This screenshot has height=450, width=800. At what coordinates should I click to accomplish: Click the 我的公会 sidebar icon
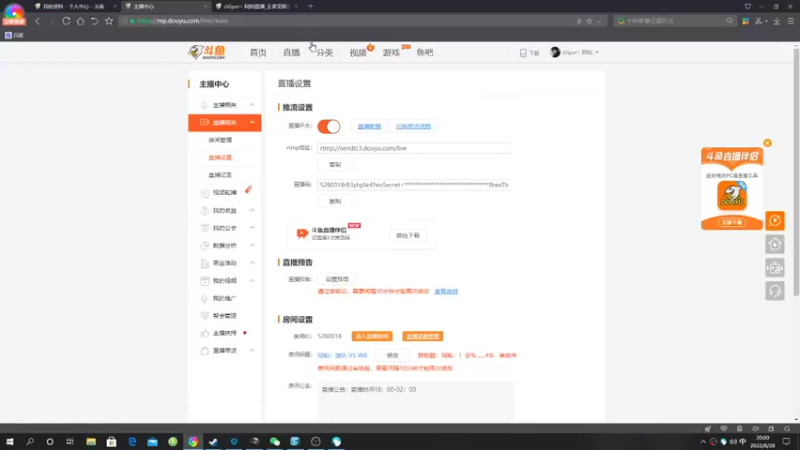point(205,228)
